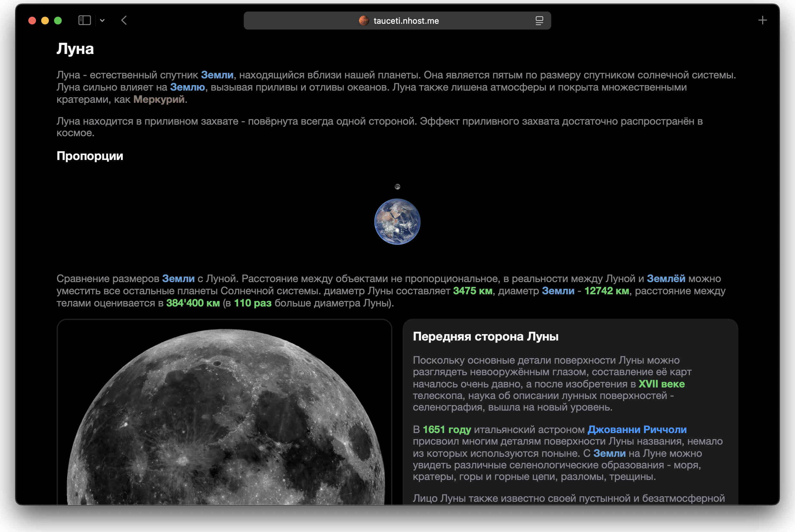Click the tauceti.nhost.me address field
This screenshot has height=532, width=795.
(406, 21)
